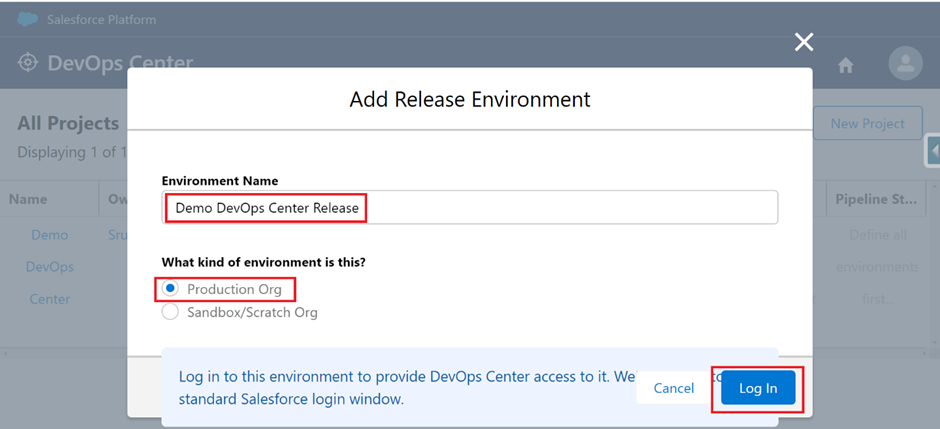The height and width of the screenshot is (429, 940).
Task: Open the Demo DevOps Center project link
Action: pos(50,267)
